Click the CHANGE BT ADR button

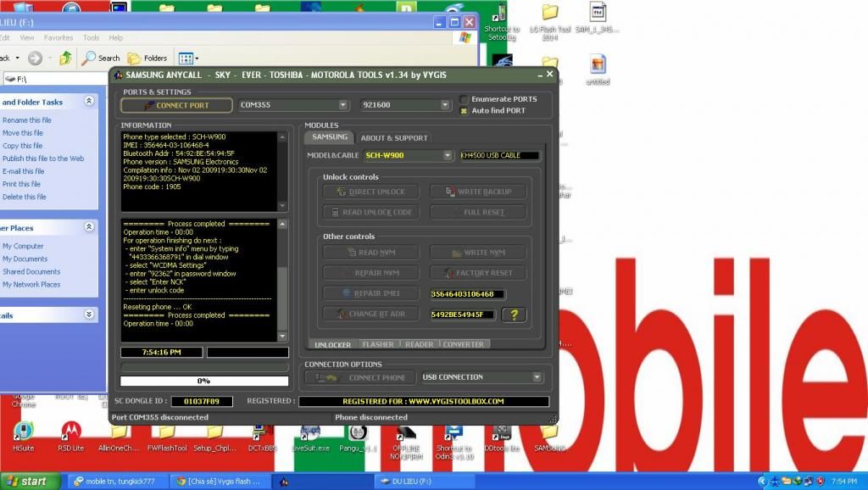371,314
